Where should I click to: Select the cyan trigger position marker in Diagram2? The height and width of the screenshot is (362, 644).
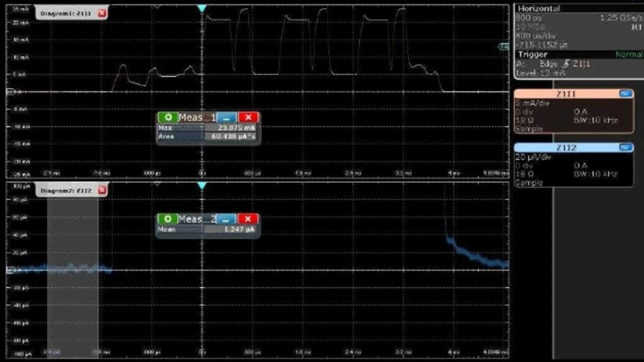202,186
